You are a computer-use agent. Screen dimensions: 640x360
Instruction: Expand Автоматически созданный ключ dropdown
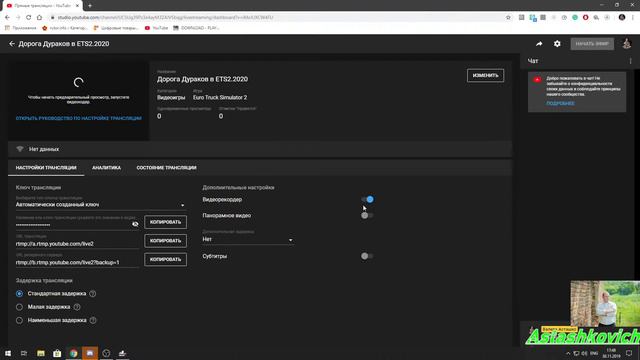[101, 204]
